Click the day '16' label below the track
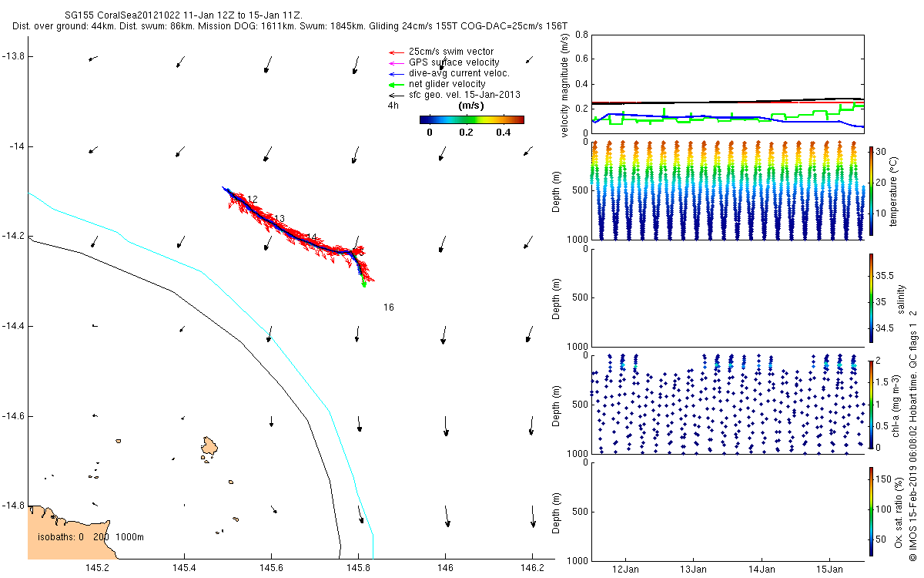Image resolution: width=924 pixels, height=578 pixels. click(389, 307)
